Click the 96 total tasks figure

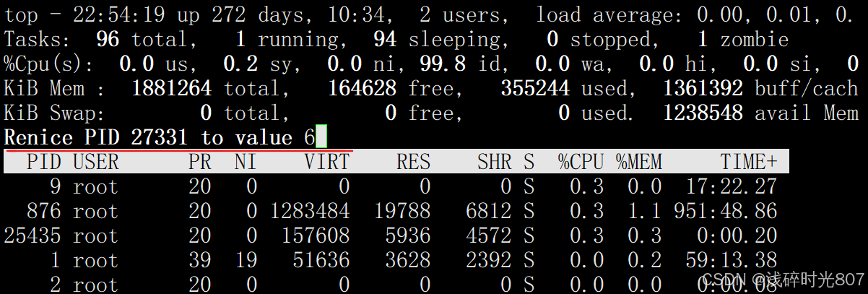(x=108, y=39)
